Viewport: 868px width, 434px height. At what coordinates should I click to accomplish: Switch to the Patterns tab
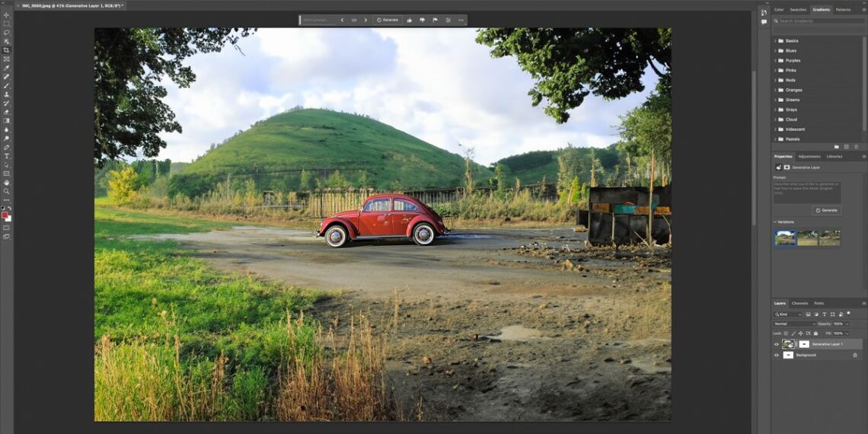point(843,9)
